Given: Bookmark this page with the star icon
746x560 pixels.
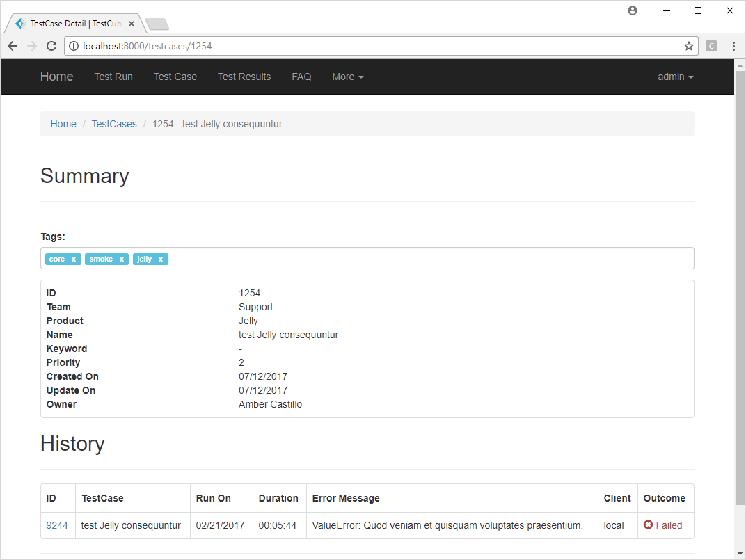Looking at the screenshot, I should pyautogui.click(x=688, y=46).
